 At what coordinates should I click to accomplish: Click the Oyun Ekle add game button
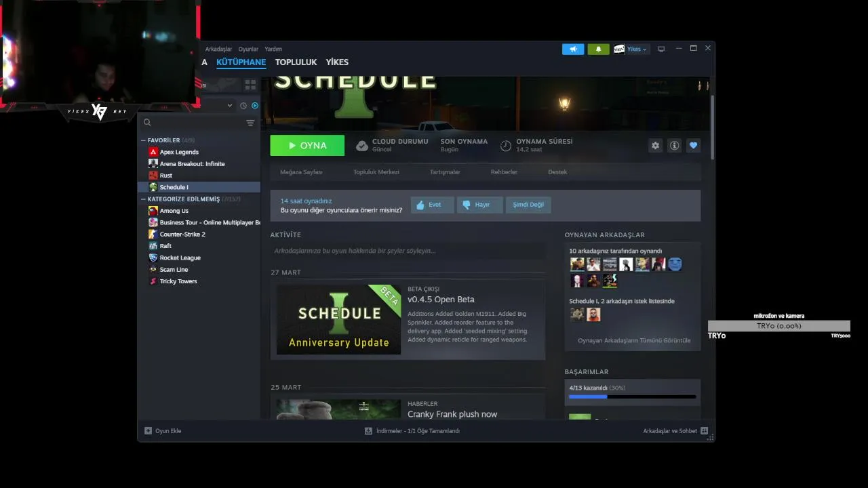[163, 431]
